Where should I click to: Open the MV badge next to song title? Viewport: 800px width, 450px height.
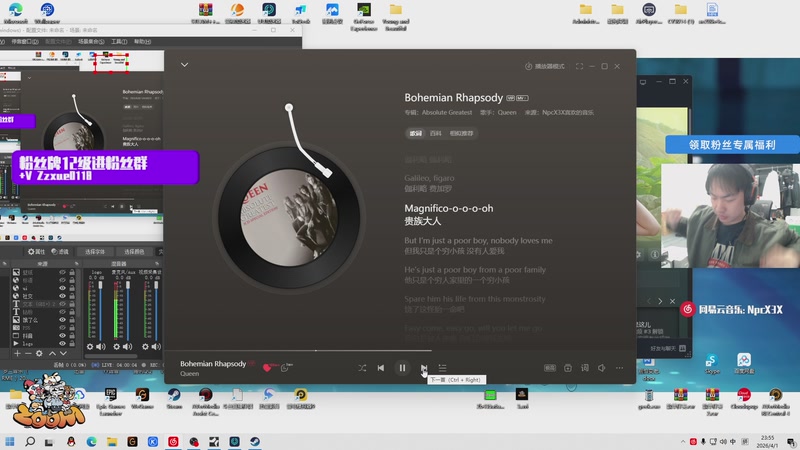click(522, 98)
